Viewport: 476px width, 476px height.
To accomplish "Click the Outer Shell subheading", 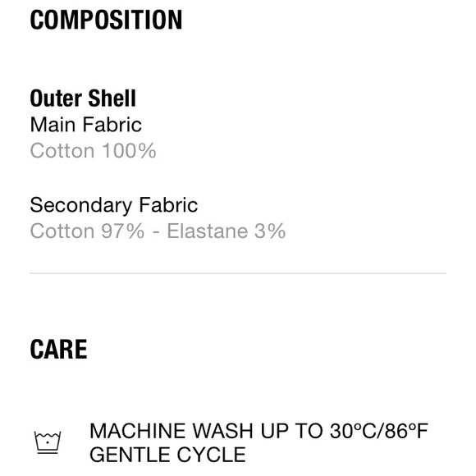I will [83, 98].
